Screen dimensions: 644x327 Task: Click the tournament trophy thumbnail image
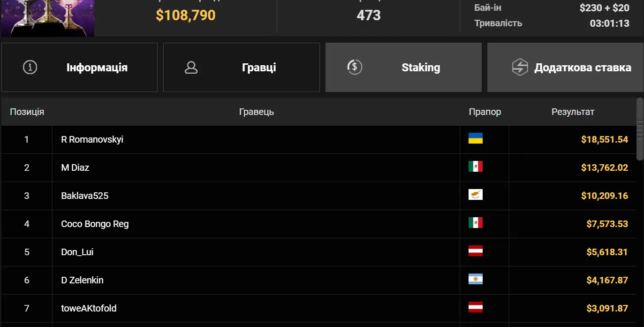tap(48, 18)
